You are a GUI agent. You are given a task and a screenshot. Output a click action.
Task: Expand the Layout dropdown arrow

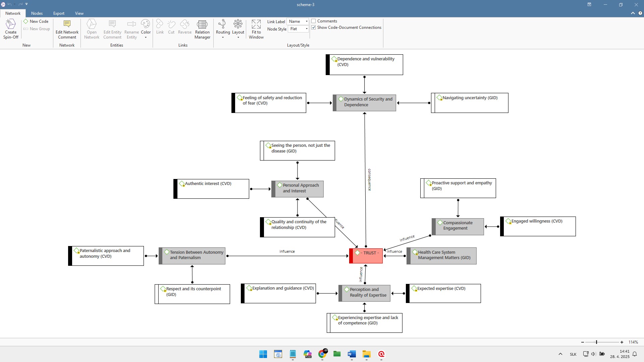click(x=238, y=37)
